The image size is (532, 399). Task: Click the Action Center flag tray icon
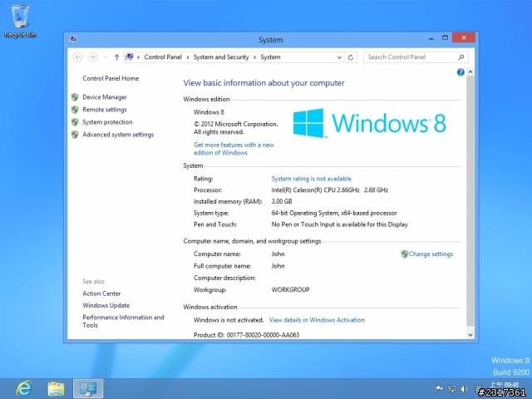tap(439, 389)
